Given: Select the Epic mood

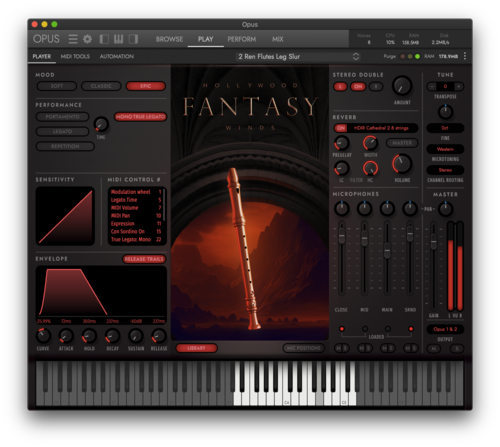Looking at the screenshot, I should (x=146, y=86).
